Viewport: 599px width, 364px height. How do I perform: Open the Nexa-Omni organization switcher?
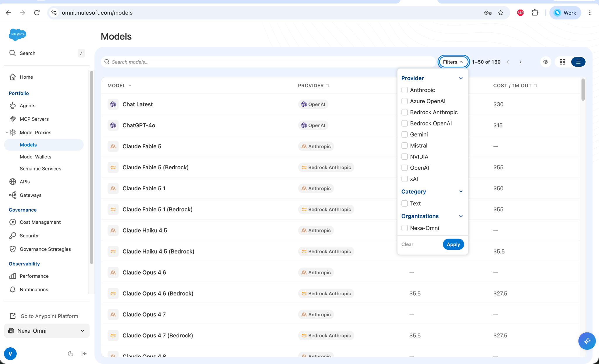pyautogui.click(x=47, y=331)
